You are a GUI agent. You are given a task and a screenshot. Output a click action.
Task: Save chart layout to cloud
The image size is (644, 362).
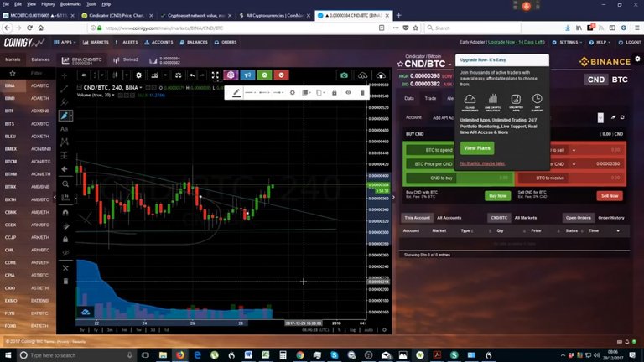[381, 75]
